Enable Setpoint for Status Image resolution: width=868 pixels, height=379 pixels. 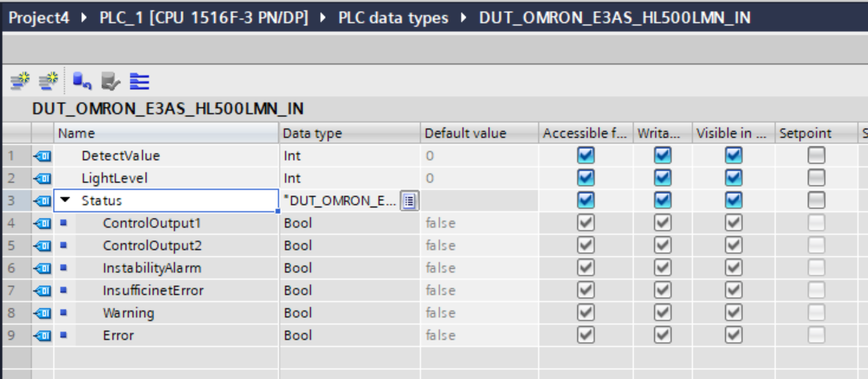pos(816,200)
